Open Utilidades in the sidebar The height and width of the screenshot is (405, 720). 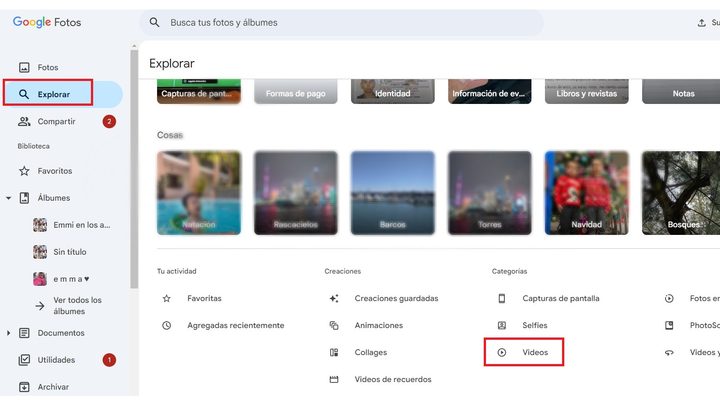pos(56,360)
